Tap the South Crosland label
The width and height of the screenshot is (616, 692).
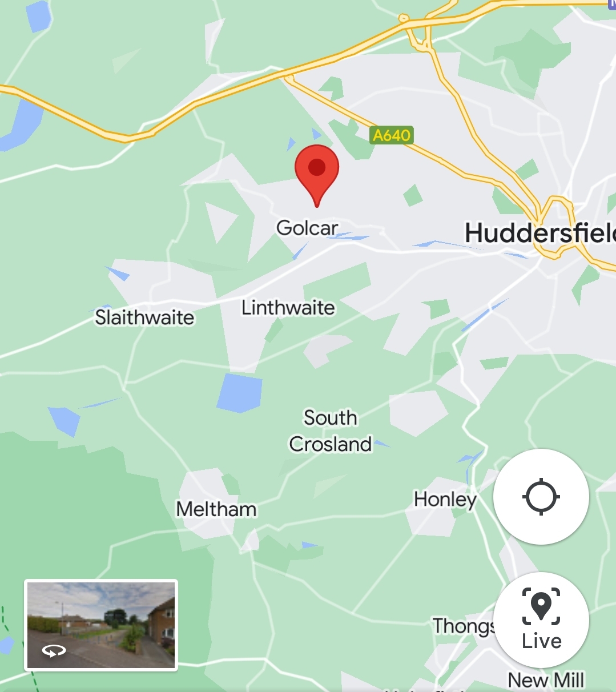pos(331,431)
